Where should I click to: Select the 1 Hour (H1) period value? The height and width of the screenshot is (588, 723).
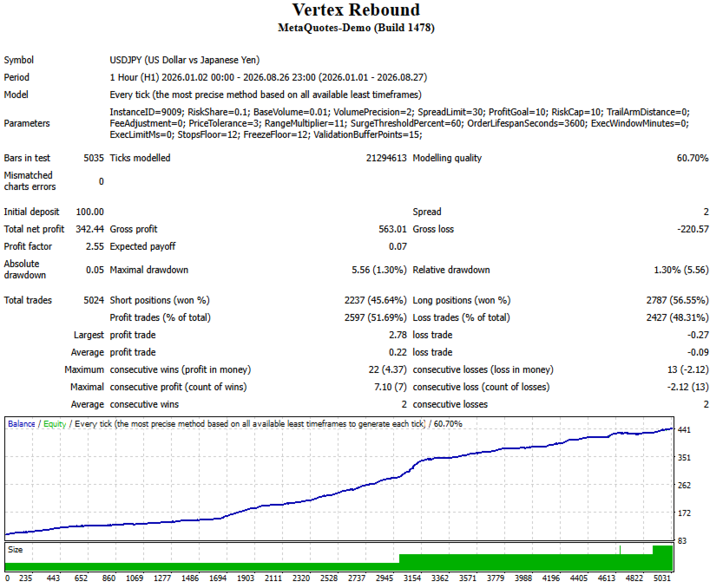[268, 77]
